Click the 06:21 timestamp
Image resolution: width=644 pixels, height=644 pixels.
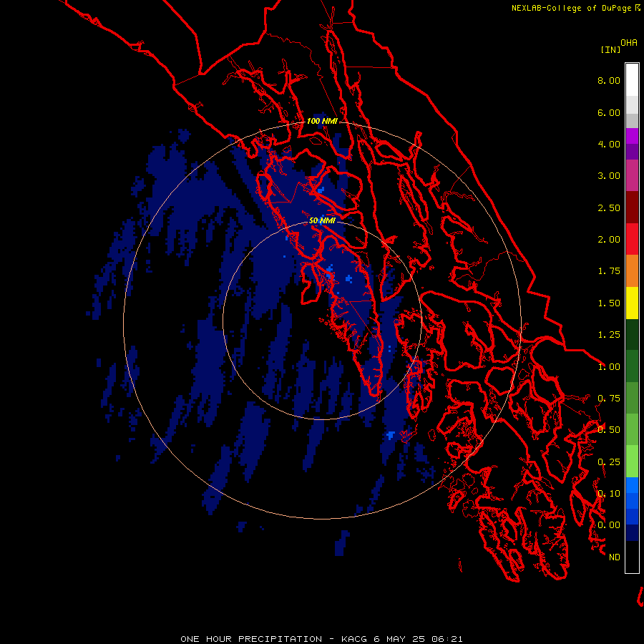(447, 639)
